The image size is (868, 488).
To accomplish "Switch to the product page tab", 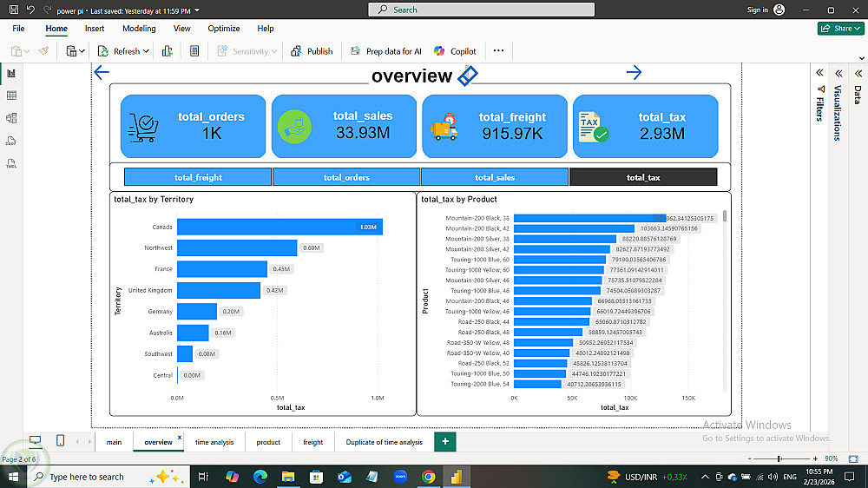I will (x=268, y=442).
